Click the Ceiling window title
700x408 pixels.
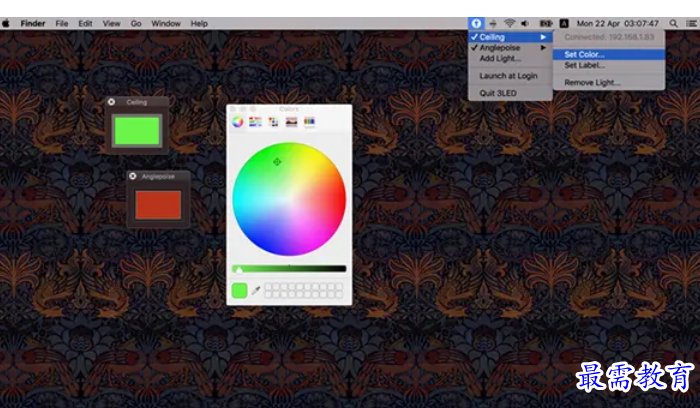(x=137, y=102)
